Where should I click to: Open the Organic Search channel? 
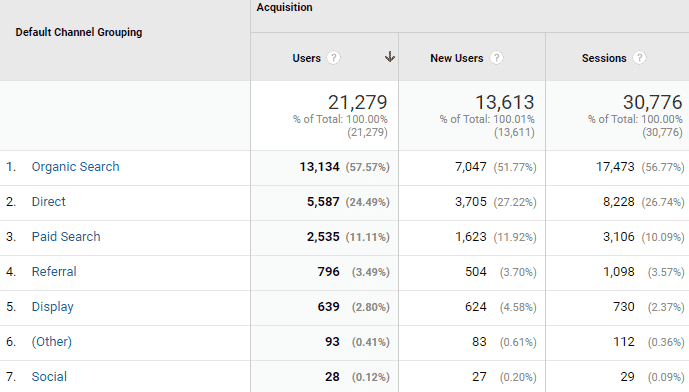pos(76,167)
